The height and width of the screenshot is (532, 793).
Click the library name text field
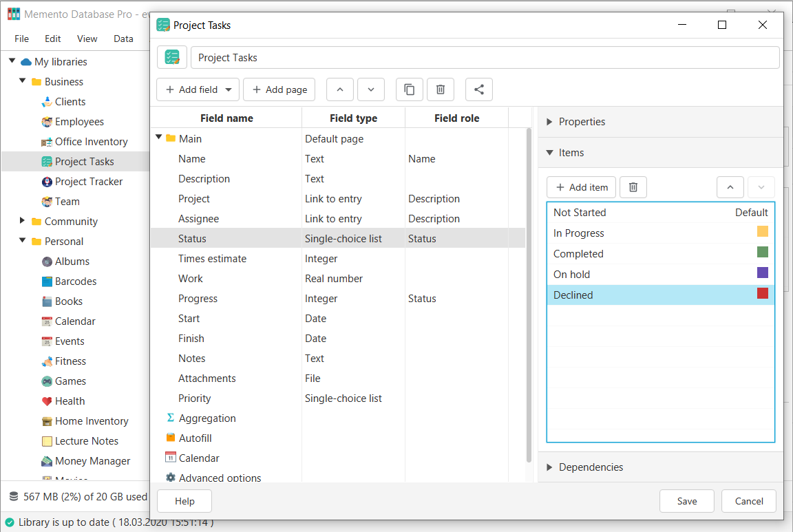485,58
